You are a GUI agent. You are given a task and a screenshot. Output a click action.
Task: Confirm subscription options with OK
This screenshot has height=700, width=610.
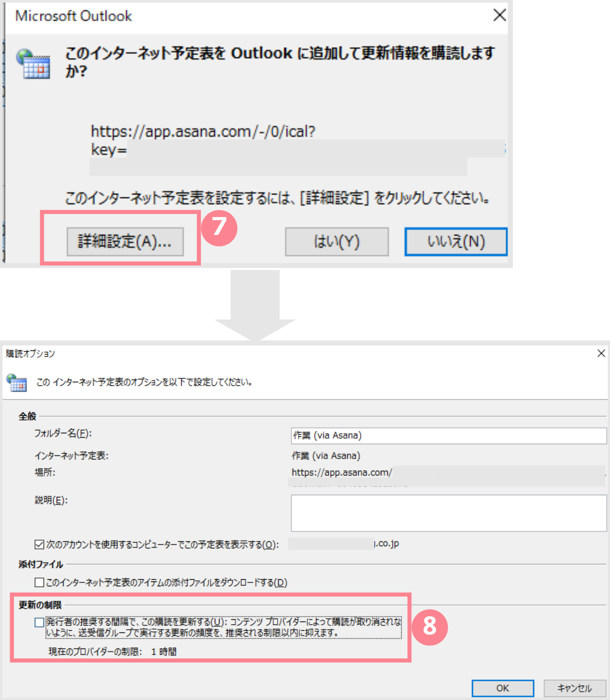pyautogui.click(x=503, y=688)
